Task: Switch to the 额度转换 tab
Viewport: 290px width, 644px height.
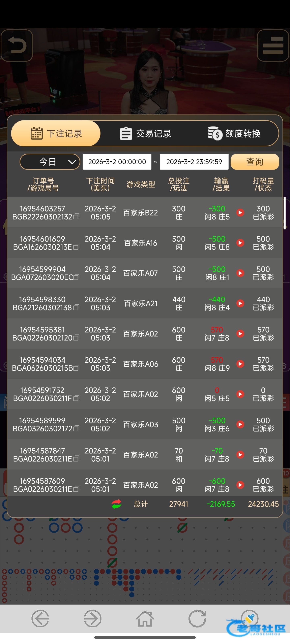Action: point(234,133)
